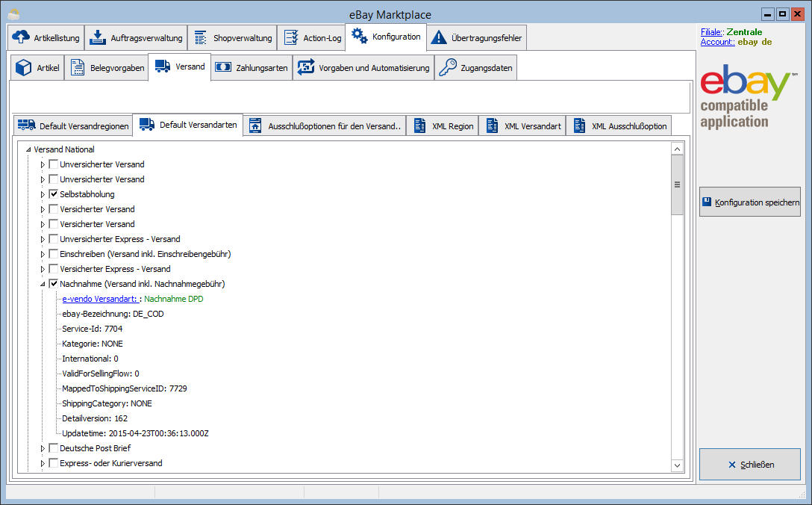Click the Action-Log checklist icon
The width and height of the screenshot is (812, 505).
click(x=291, y=38)
